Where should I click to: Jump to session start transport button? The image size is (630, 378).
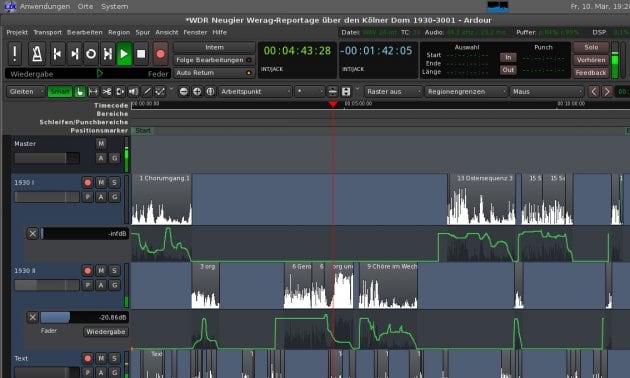pyautogui.click(x=57, y=53)
